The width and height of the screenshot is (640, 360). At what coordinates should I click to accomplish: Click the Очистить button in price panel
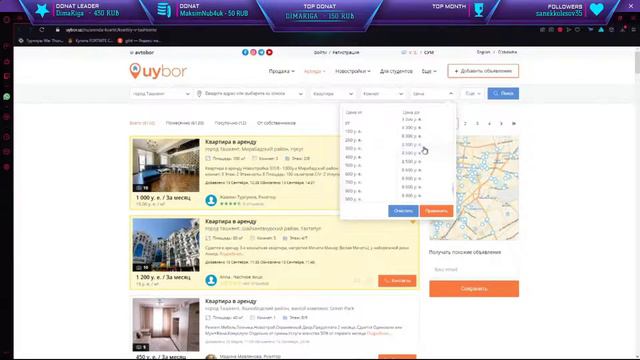(403, 211)
